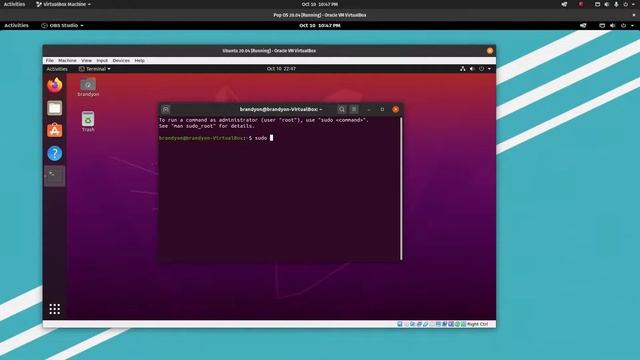Expand the Pop OS system menu arrow
This screenshot has height=360, width=640.
click(x=632, y=25)
